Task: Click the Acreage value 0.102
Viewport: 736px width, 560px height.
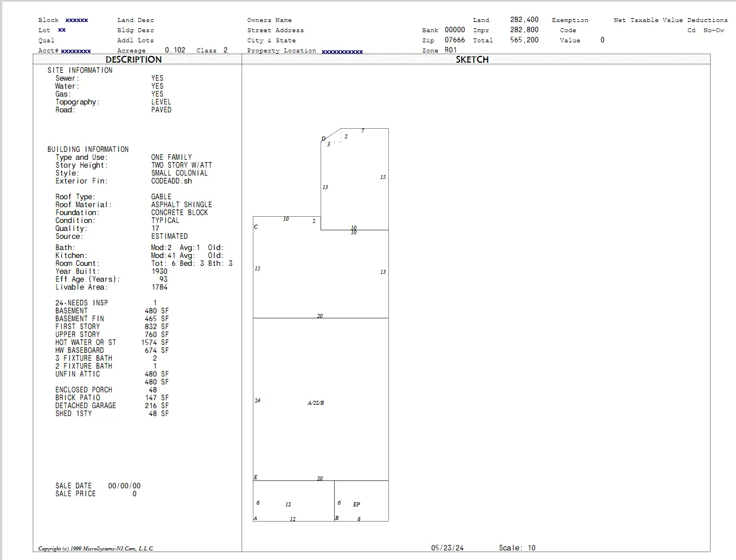Action: click(x=175, y=50)
